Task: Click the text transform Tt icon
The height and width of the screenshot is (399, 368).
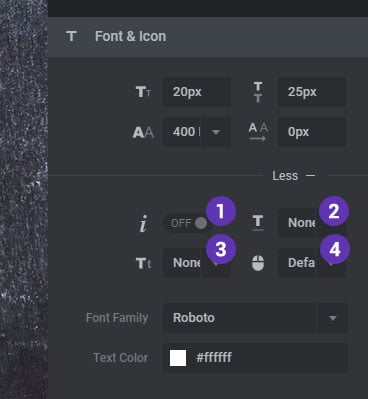Action: (143, 263)
